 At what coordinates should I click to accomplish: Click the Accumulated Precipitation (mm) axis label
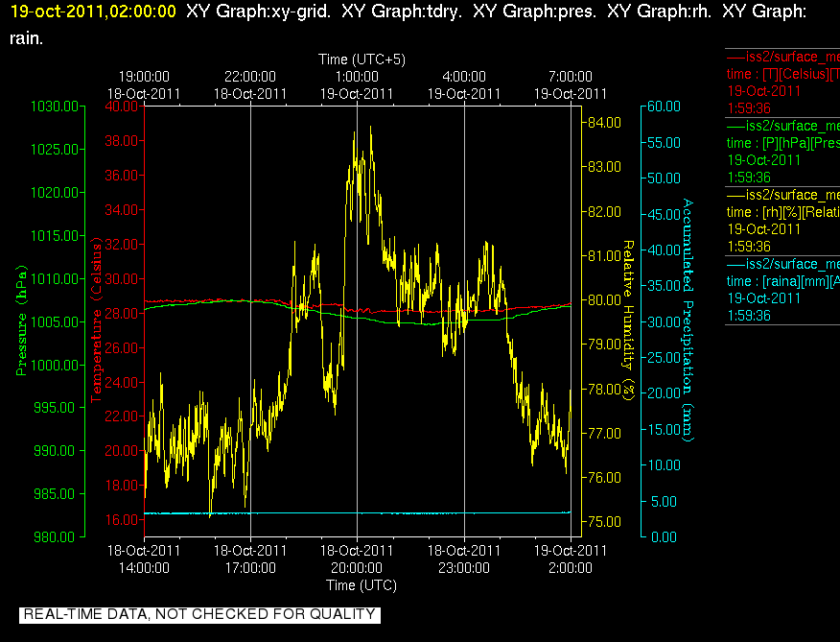tap(688, 321)
